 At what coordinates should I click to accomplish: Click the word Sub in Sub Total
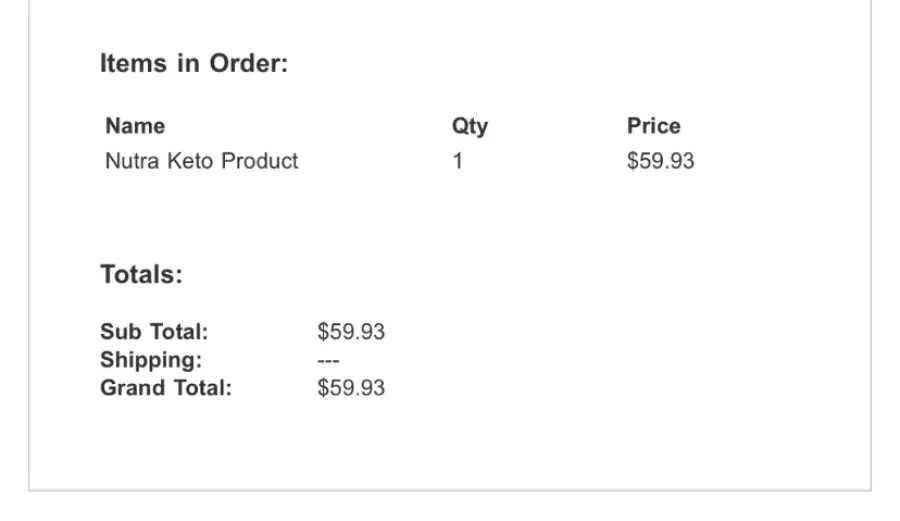coord(121,332)
